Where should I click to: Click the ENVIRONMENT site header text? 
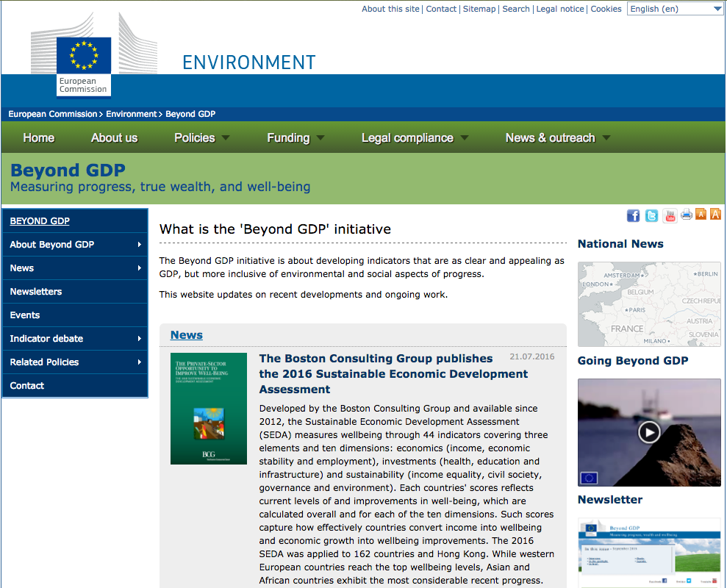pos(249,62)
